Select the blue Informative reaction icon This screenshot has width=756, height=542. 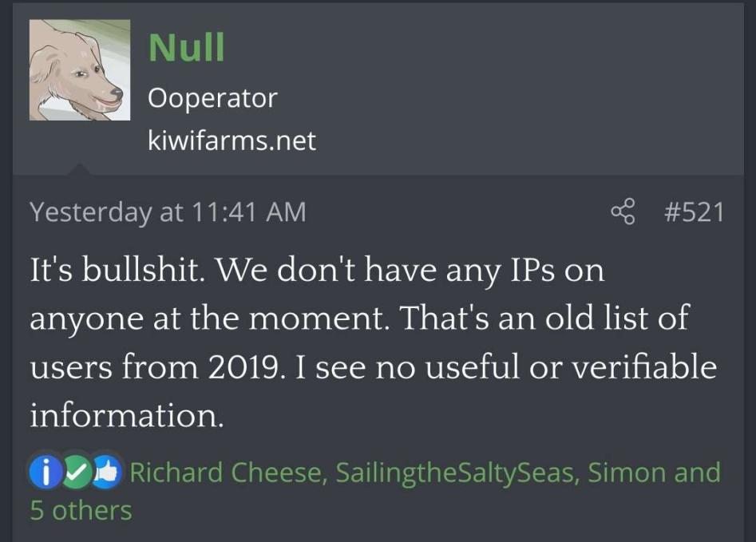click(x=46, y=472)
